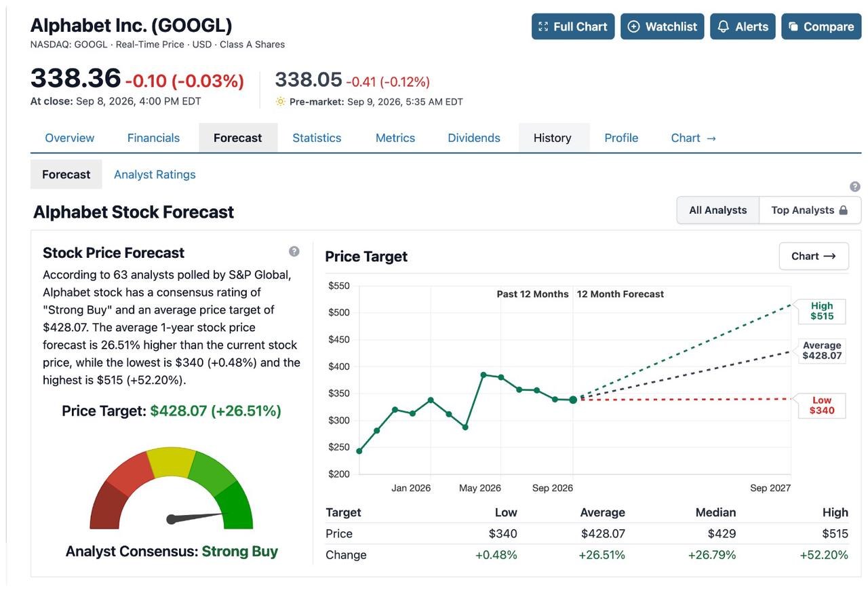Viewport: 868px width, 591px height.
Task: Click the expand icon in Full Chart
Action: pyautogui.click(x=542, y=26)
